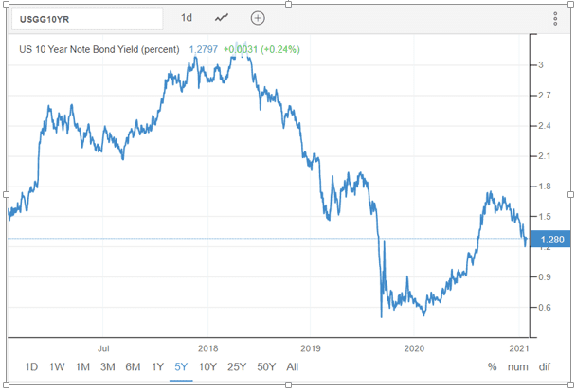The width and height of the screenshot is (576, 392).
Task: Click the 1.280 current price label
Action: coord(549,240)
